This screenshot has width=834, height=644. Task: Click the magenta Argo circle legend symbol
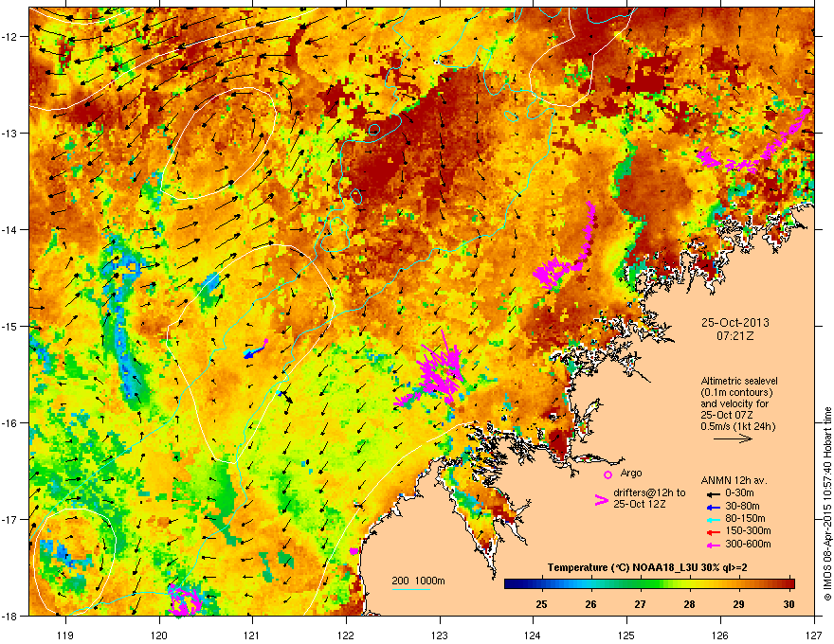point(607,474)
